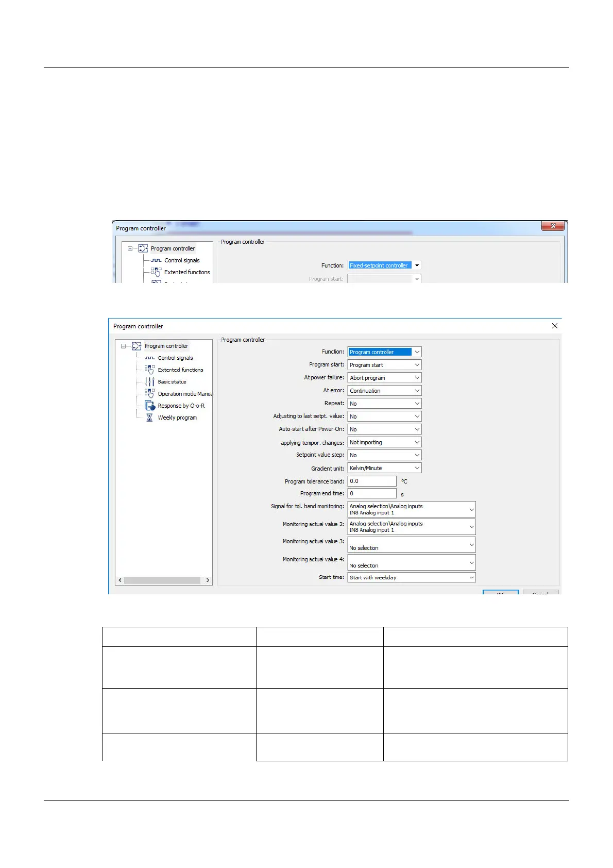
Task: Select Control signals in upper dialog tree
Action: (182, 260)
